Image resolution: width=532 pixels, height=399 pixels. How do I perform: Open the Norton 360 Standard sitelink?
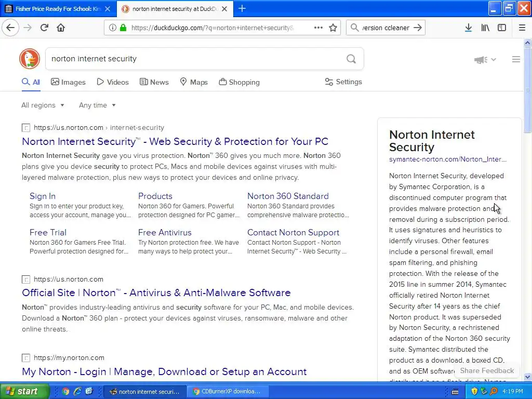coord(288,196)
